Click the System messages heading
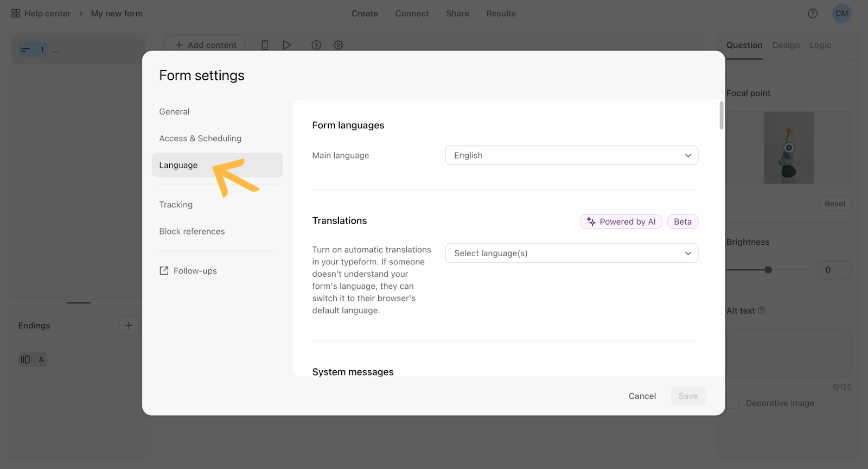 [x=353, y=372]
